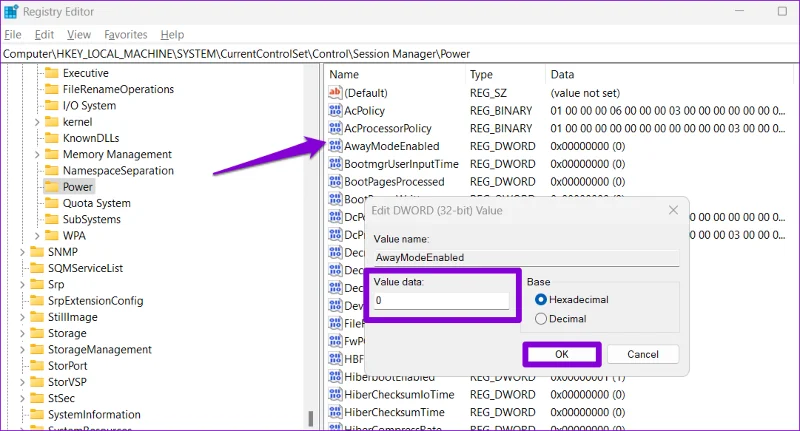
Task: Expand the WPA tree node
Action: [37, 236]
